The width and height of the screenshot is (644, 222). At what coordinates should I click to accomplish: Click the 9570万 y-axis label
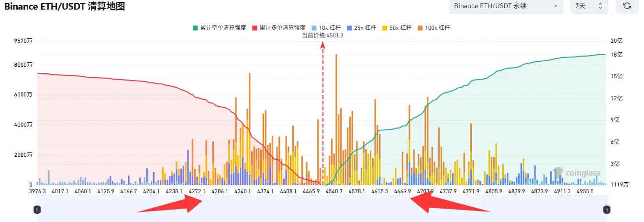pyautogui.click(x=23, y=42)
